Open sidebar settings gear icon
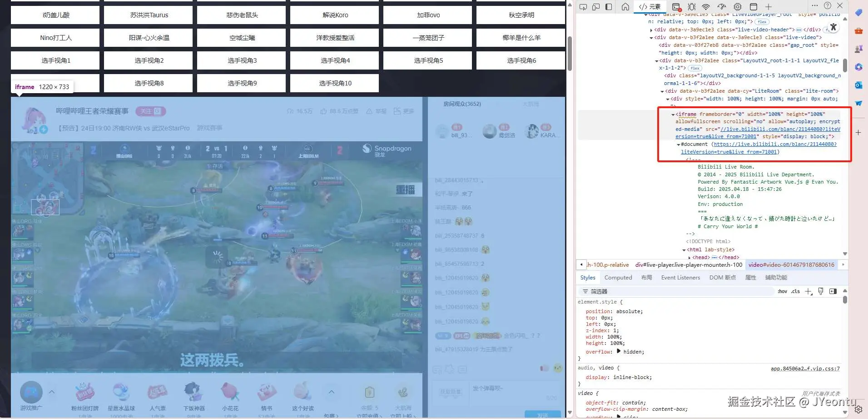This screenshot has width=868, height=419. coord(858,409)
